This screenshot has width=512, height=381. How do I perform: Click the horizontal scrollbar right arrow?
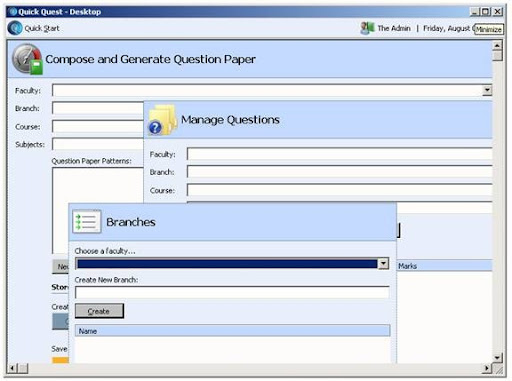coord(487,368)
